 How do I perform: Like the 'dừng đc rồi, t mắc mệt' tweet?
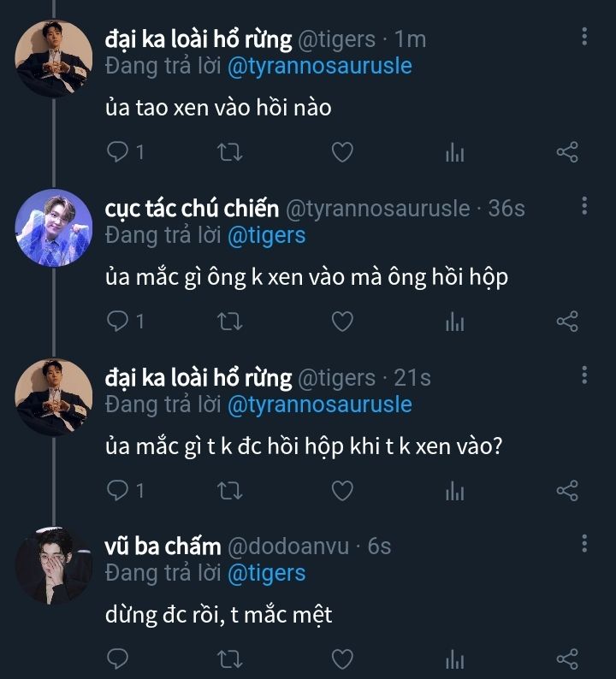coord(342,659)
